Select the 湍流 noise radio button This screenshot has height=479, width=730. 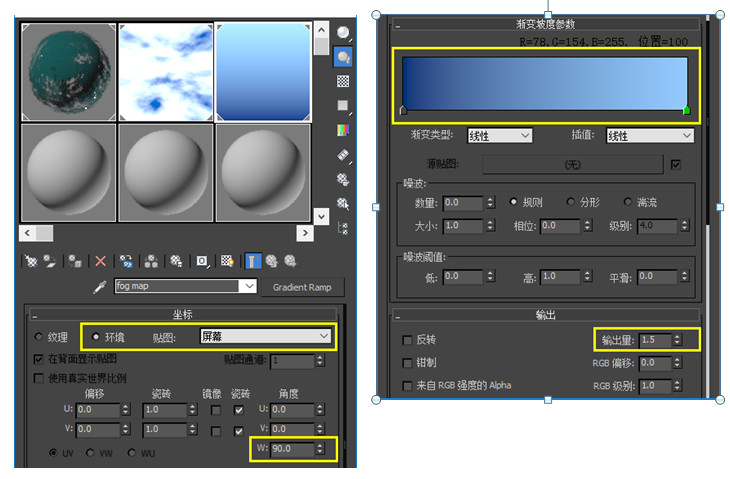pos(628,202)
